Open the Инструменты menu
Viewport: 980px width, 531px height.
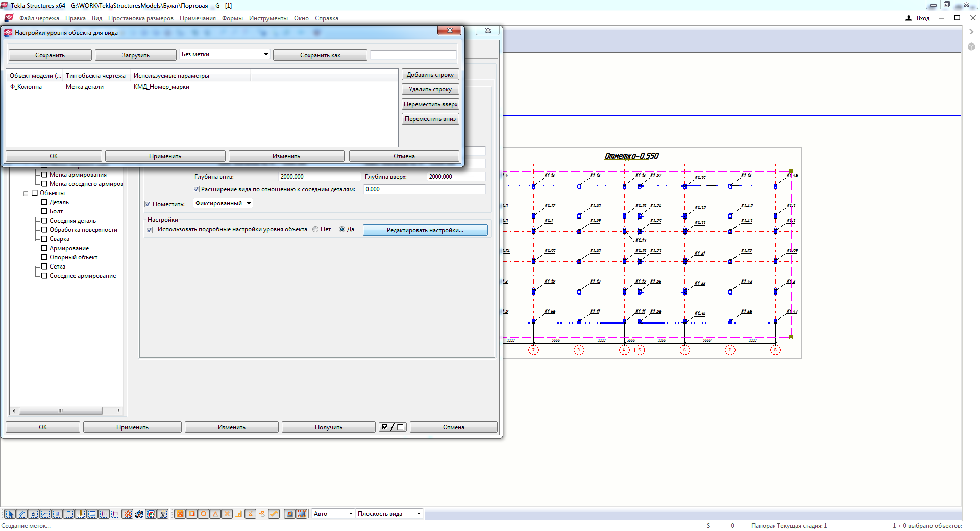[x=268, y=18]
